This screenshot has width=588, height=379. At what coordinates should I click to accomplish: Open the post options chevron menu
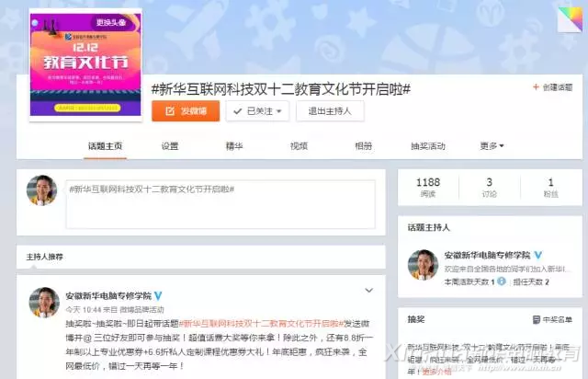coord(369,291)
